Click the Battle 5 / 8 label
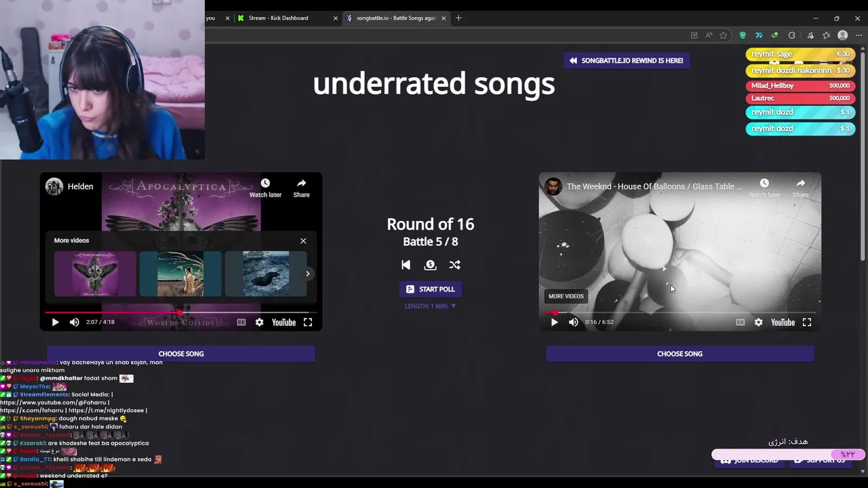Viewport: 868px width, 488px height. coord(431,242)
